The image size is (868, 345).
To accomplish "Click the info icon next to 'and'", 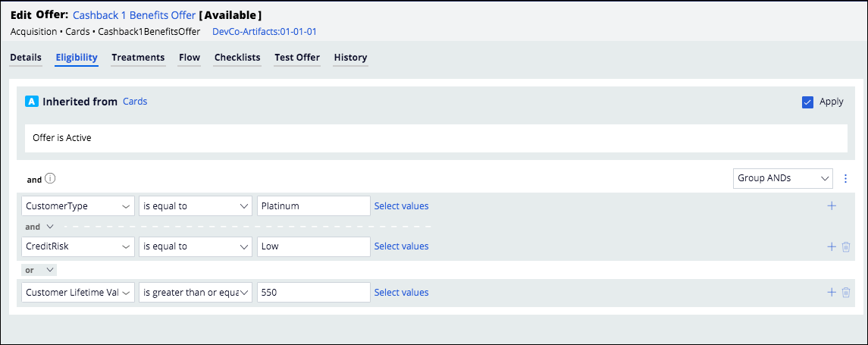I will click(x=50, y=180).
